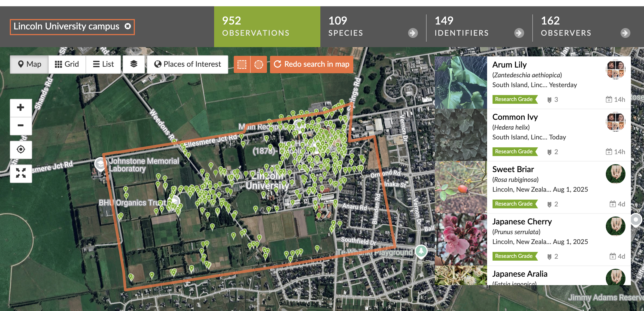Switch to Grid view
Screen dimensions: 644x311
click(x=67, y=64)
